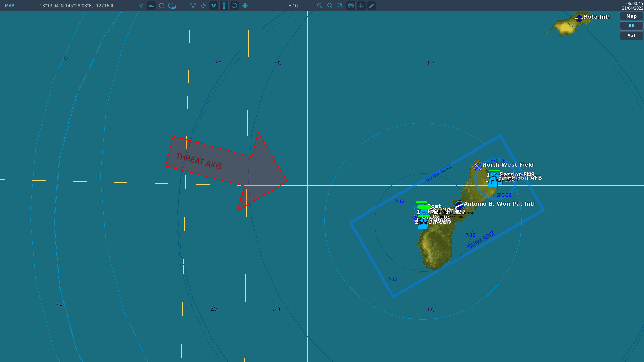Switch to the Sat view
This screenshot has width=644, height=362.
click(x=631, y=36)
